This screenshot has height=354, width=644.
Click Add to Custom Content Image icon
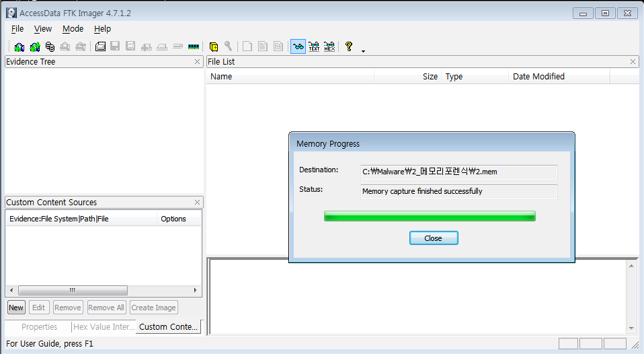coord(147,46)
